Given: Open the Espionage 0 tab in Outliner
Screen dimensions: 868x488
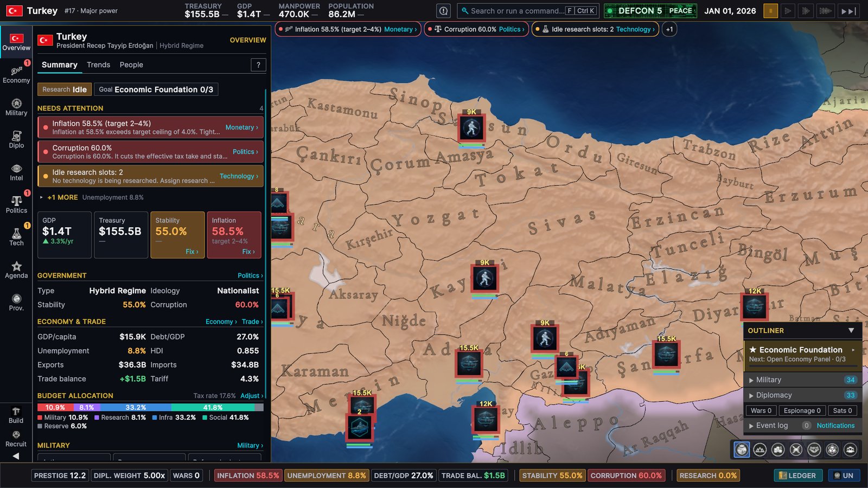Looking at the screenshot, I should [x=802, y=410].
